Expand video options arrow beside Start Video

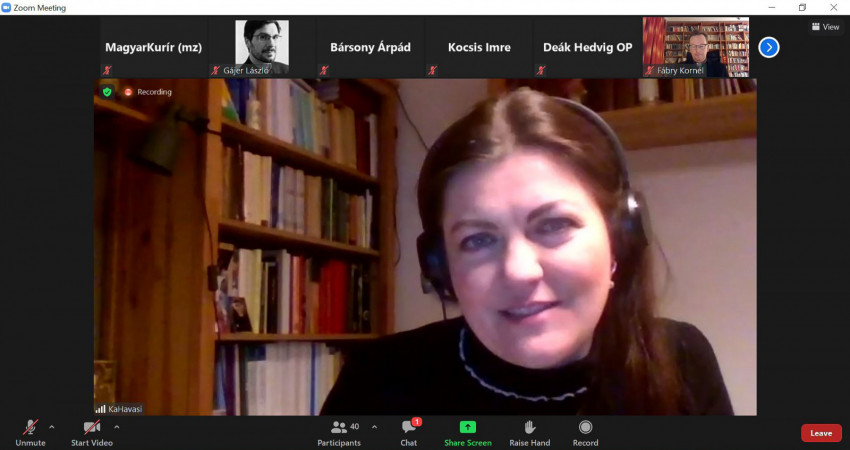tap(116, 427)
